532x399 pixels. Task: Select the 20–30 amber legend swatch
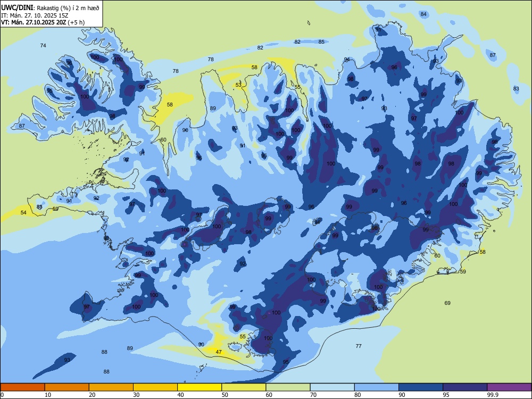(x=111, y=387)
